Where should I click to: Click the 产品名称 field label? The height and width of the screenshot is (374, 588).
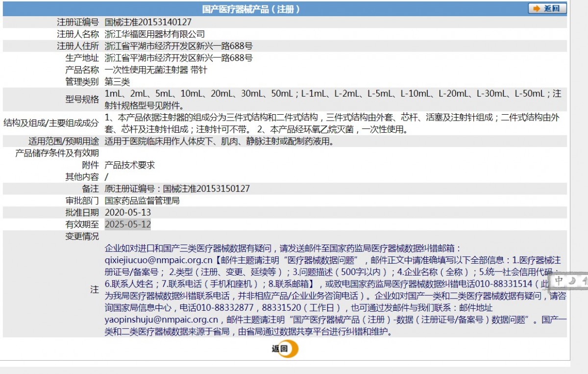(x=82, y=70)
